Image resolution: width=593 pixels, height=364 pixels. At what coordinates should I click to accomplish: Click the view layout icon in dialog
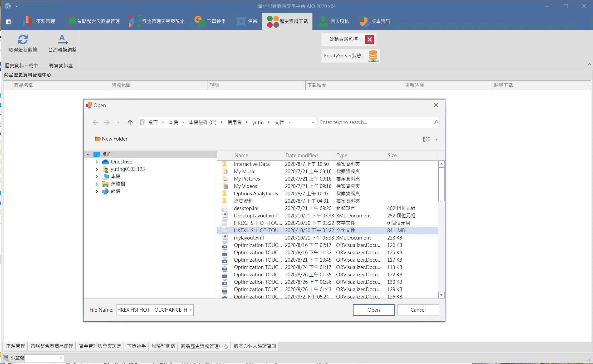(x=426, y=139)
